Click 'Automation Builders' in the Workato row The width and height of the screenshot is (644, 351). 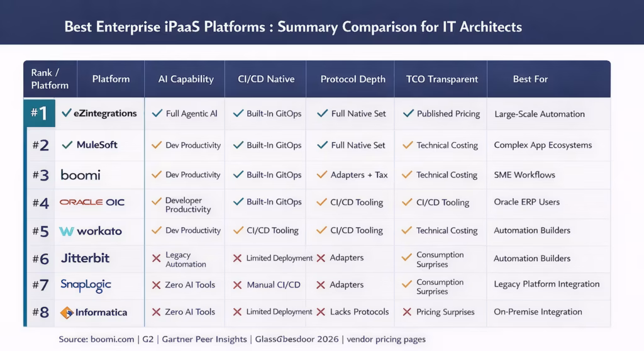click(532, 230)
